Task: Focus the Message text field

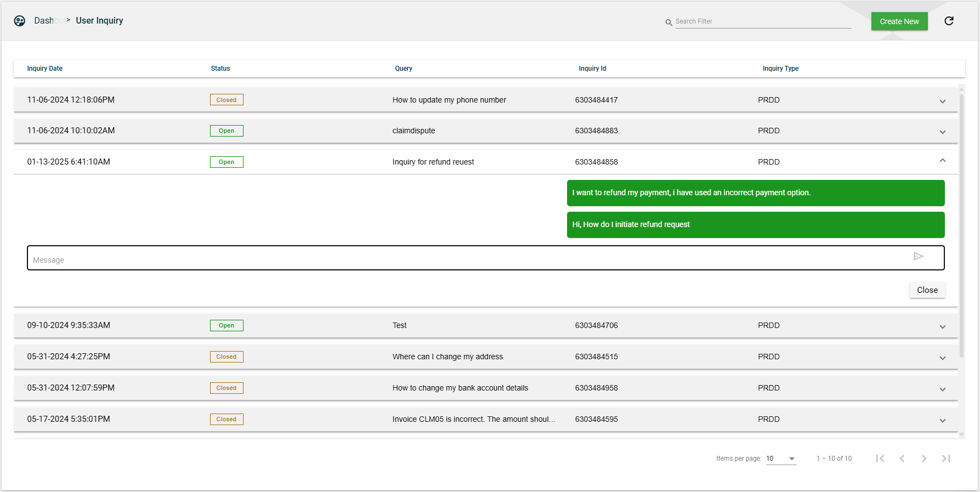Action: [466, 258]
